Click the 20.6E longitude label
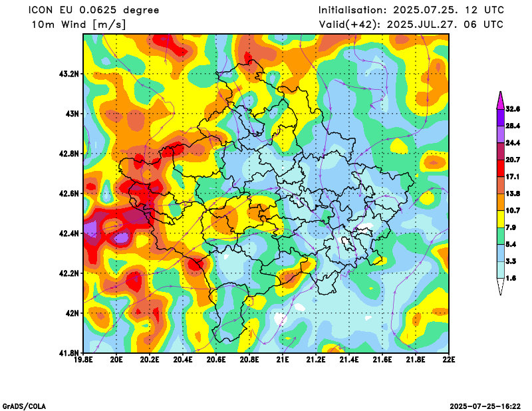This screenshot has width=532, height=411. click(216, 360)
